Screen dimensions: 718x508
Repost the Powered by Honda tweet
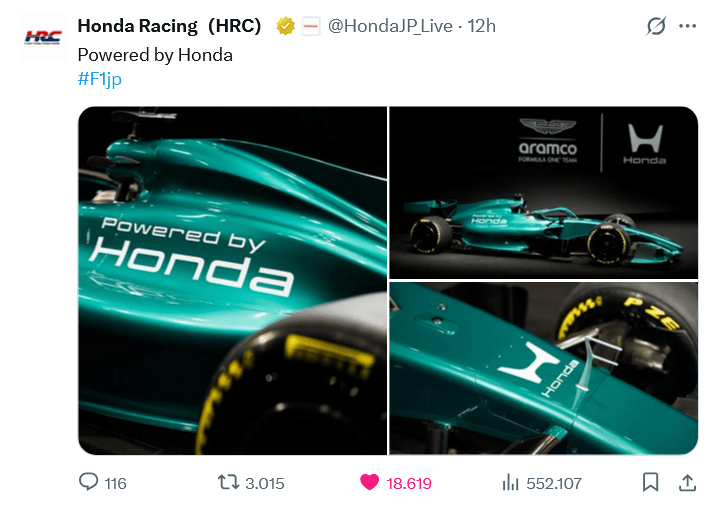pos(228,483)
